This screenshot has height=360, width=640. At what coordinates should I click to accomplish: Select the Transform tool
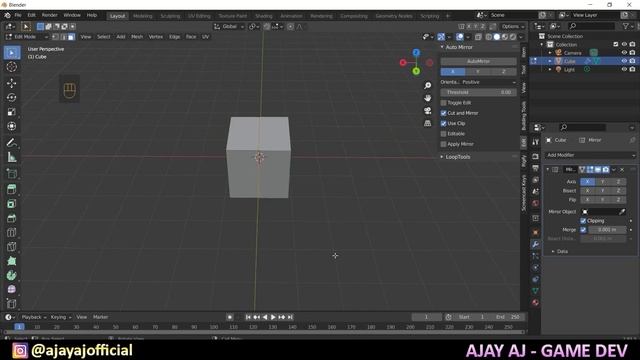11,126
